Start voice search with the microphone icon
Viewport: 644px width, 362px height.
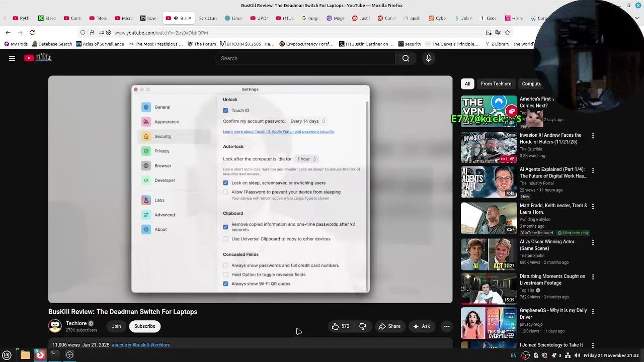(429, 58)
